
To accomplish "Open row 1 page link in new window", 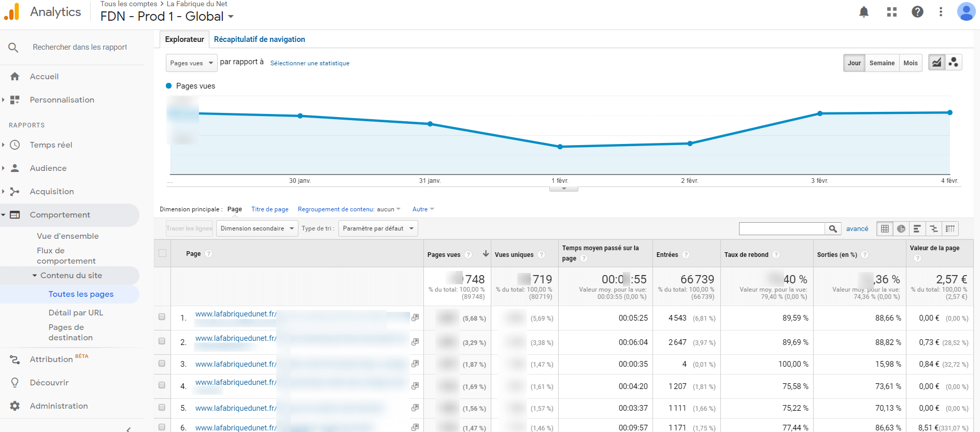I will click(415, 318).
